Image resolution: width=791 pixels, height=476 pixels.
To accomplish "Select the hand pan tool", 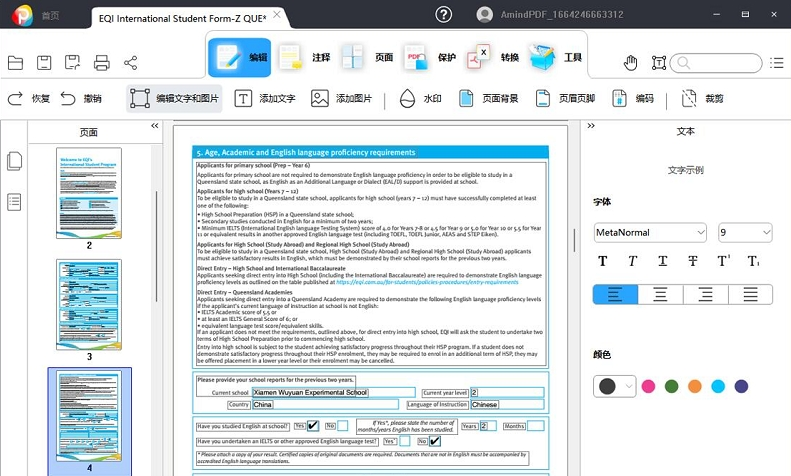I will (631, 63).
